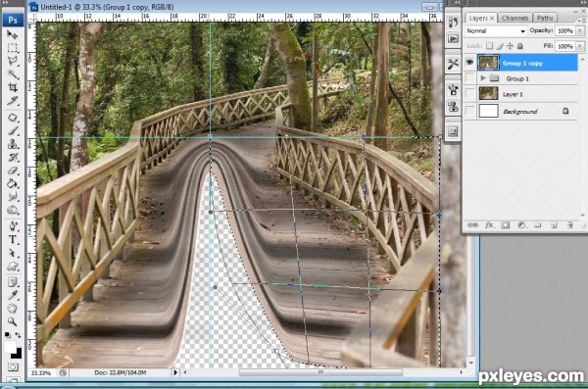Viewport: 588px width, 389px height.
Task: Select the Zoom tool
Action: (x=13, y=321)
